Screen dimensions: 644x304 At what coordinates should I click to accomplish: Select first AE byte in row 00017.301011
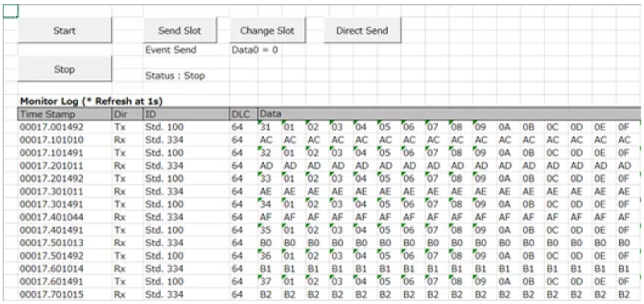coord(269,191)
